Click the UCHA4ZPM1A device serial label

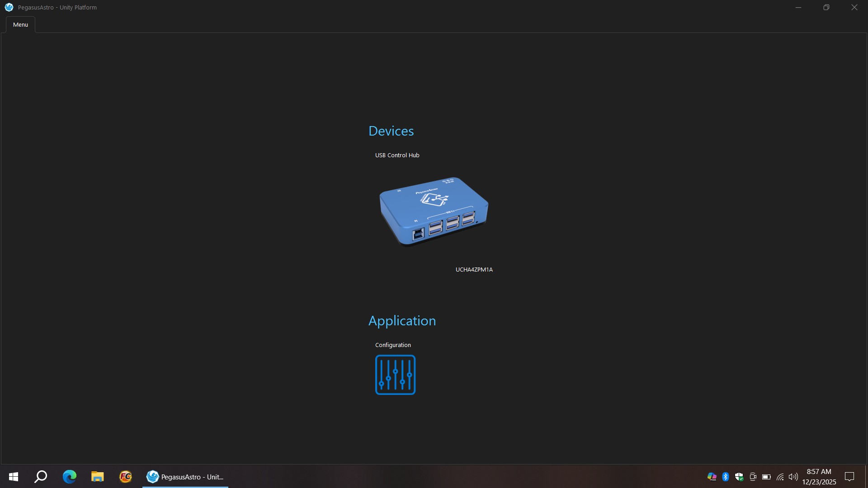pyautogui.click(x=474, y=270)
